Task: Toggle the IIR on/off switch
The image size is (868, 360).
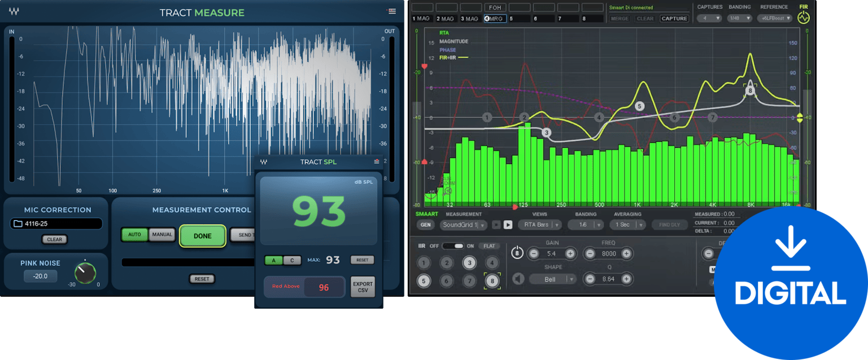Action: (x=452, y=246)
